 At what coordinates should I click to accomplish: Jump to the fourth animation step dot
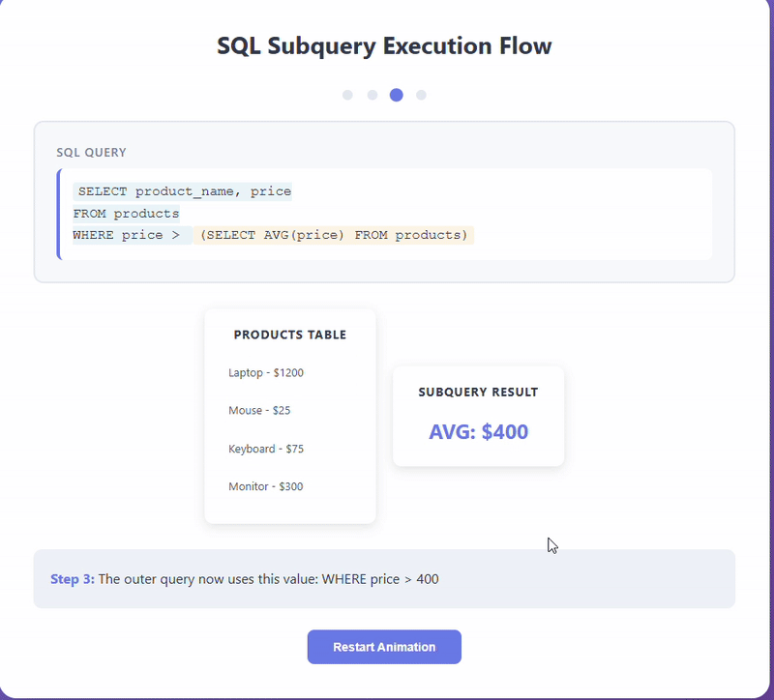click(x=421, y=95)
